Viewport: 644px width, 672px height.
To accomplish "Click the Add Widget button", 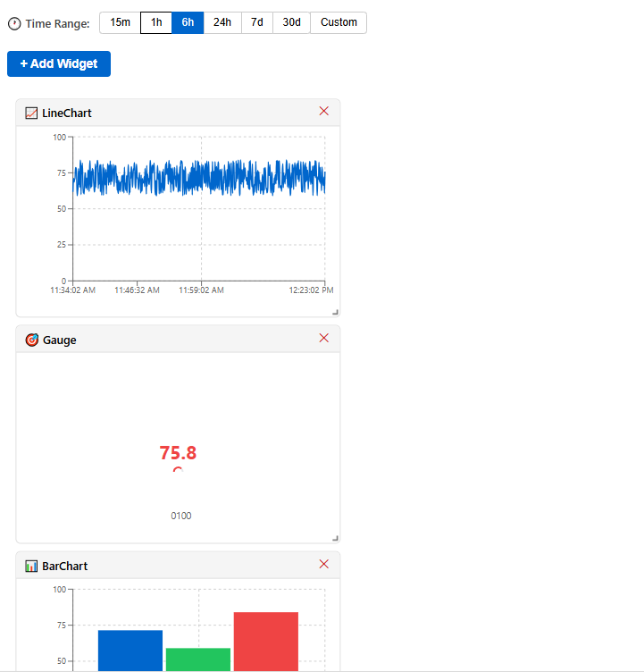I will coord(59,63).
